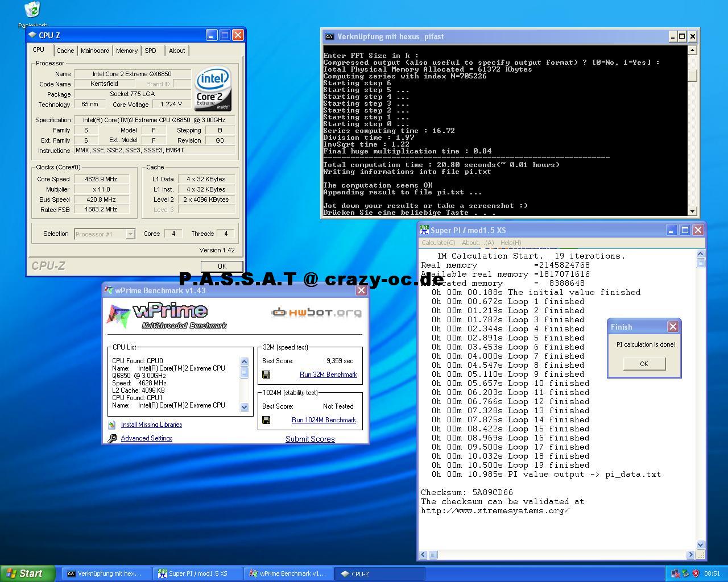Click the hwbot.org logo in wPrime
The height and width of the screenshot is (582, 728).
pyautogui.click(x=316, y=312)
